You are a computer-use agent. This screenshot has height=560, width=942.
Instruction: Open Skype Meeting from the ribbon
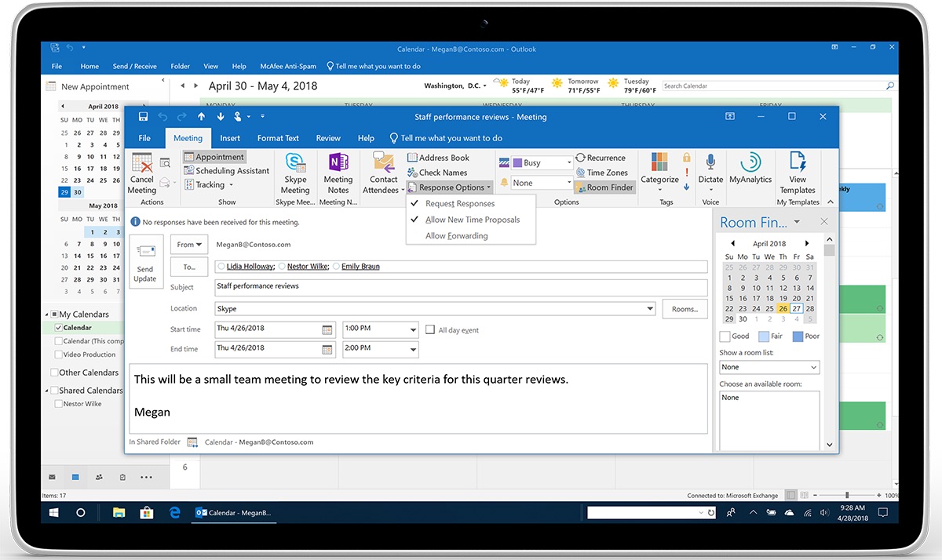(x=295, y=164)
